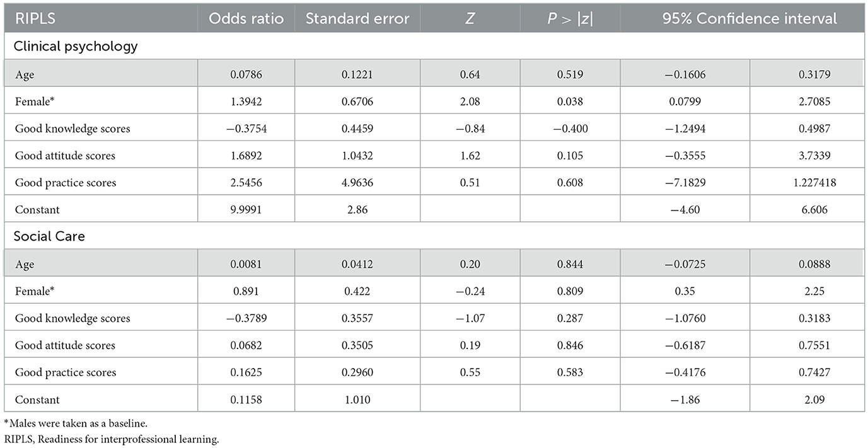Click the Z value −1.07 cell

pos(470,318)
